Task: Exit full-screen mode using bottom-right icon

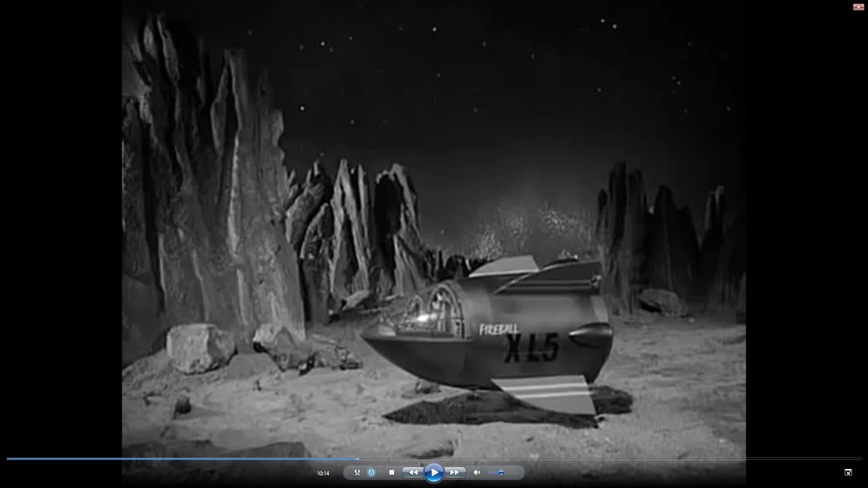Action: [848, 472]
